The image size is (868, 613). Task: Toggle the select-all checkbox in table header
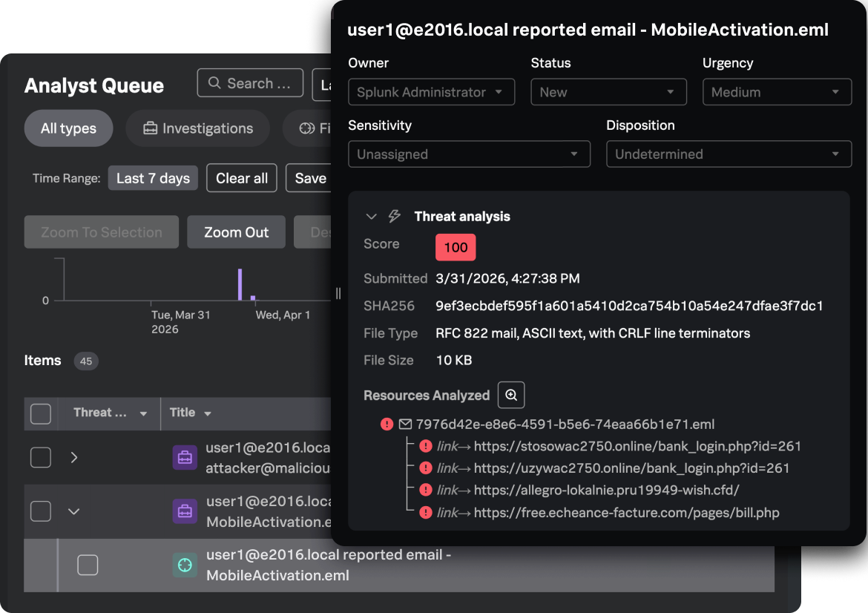pos(40,413)
